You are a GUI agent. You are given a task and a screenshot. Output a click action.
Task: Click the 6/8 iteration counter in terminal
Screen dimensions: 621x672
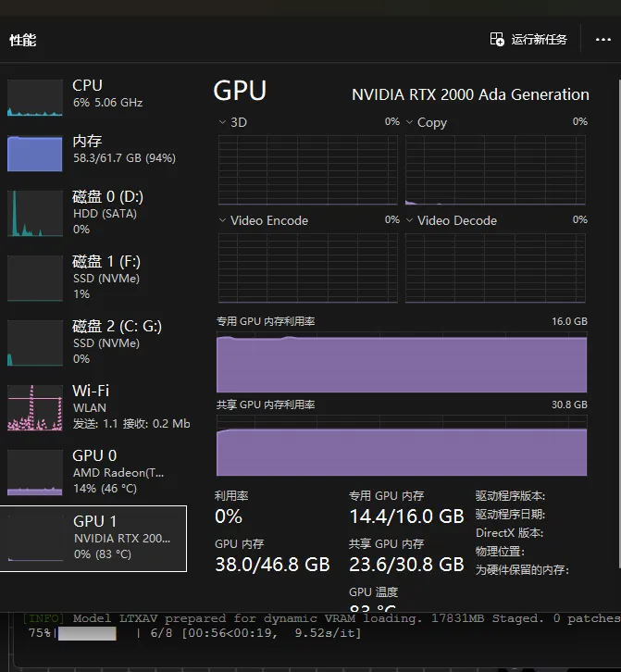[161, 633]
